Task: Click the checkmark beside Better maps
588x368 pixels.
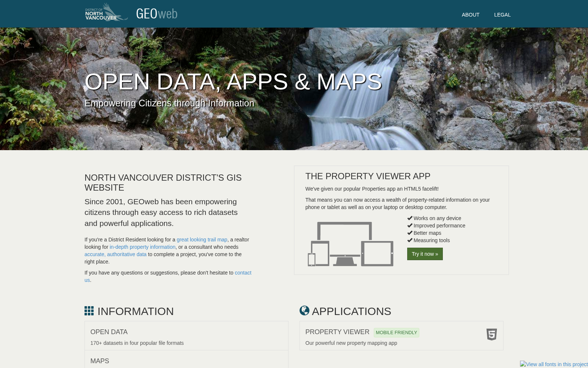Action: coord(410,233)
